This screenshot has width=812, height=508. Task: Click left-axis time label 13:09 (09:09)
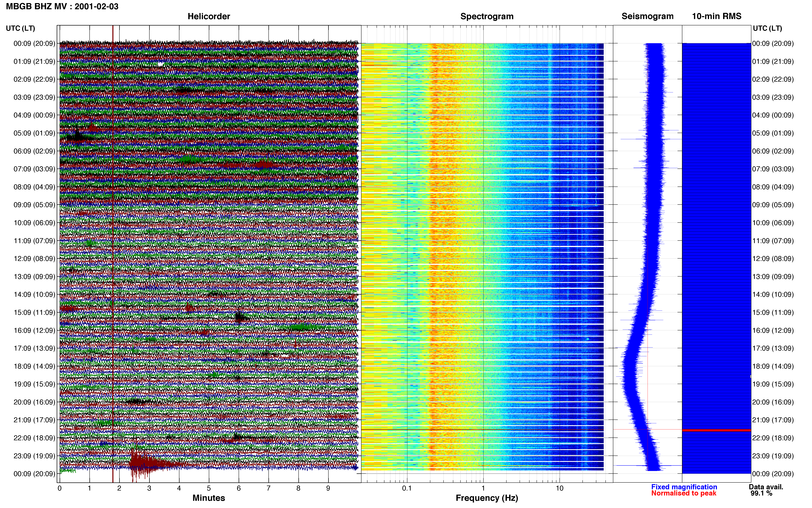[x=34, y=277]
